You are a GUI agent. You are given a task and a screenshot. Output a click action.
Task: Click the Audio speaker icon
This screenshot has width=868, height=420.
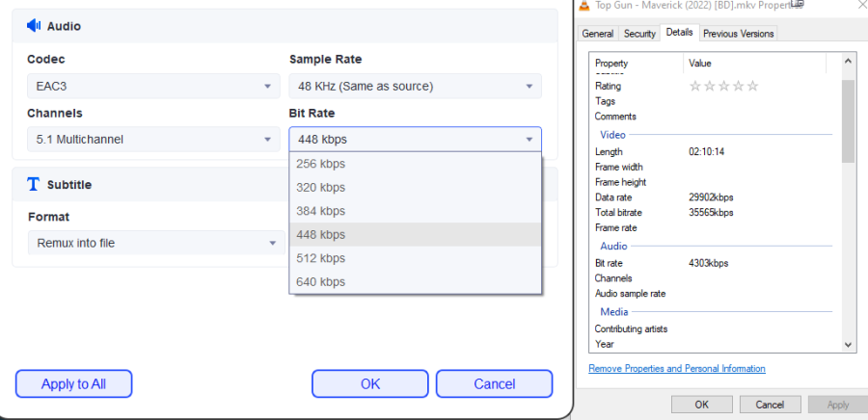point(34,26)
